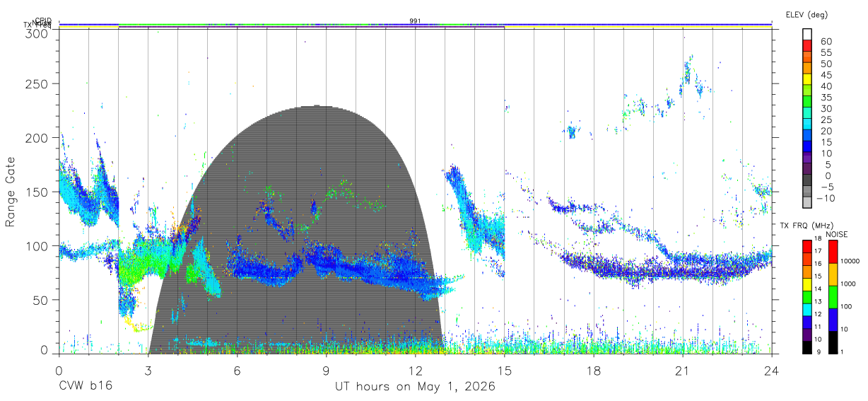Click the 'NOISE' legend title
The height and width of the screenshot is (401, 868).
tap(836, 234)
